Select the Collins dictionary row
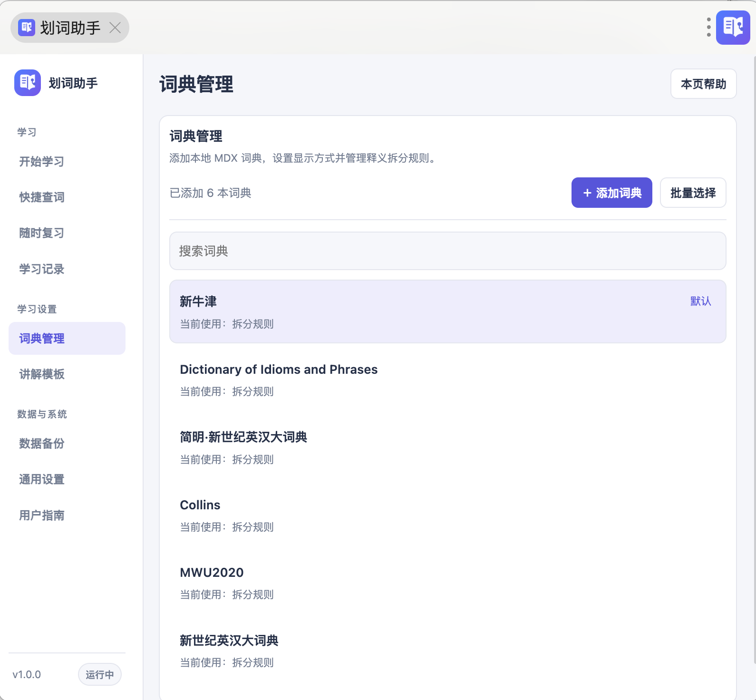 (x=448, y=515)
